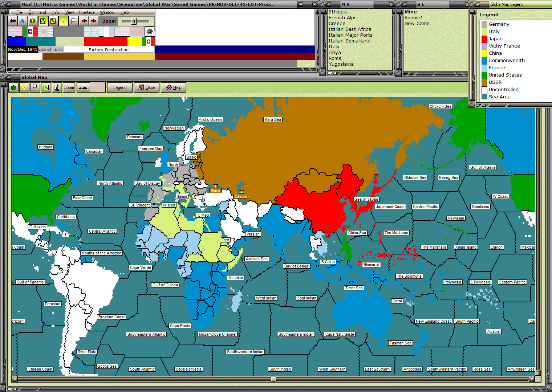
Task: Click the Arctic Ocean sea label on map
Action: (x=210, y=119)
